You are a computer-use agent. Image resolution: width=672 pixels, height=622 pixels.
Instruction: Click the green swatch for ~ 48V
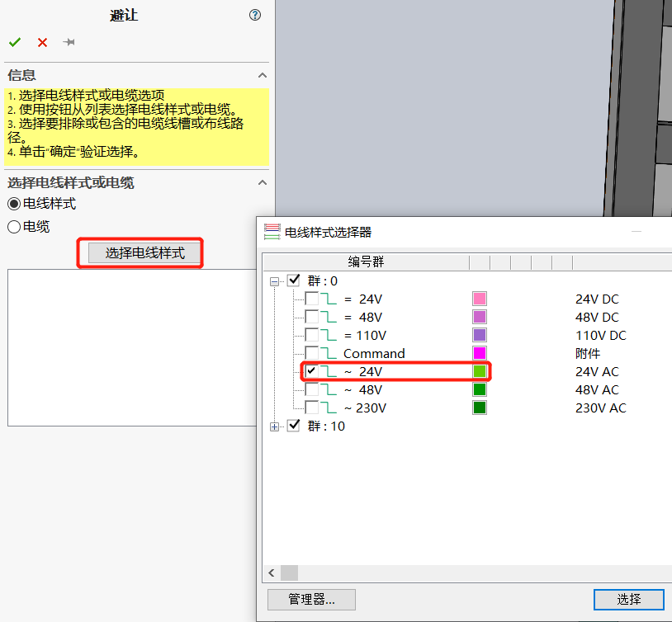480,389
